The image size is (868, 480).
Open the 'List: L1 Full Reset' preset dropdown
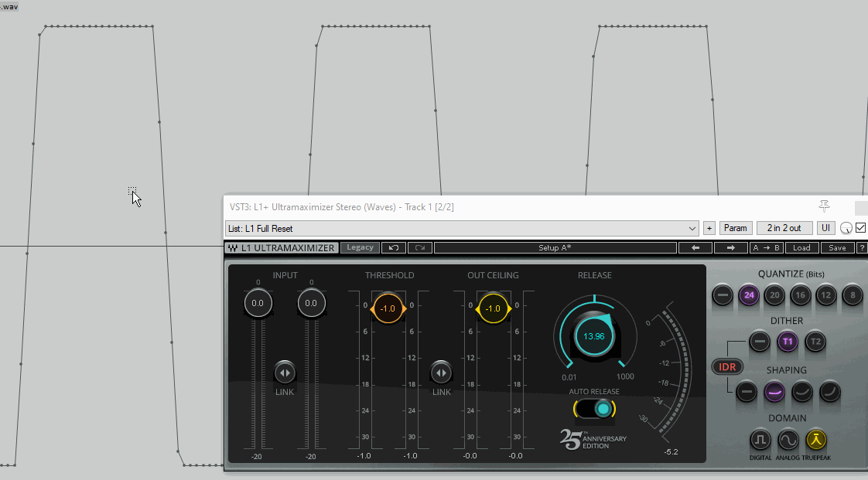pos(462,228)
